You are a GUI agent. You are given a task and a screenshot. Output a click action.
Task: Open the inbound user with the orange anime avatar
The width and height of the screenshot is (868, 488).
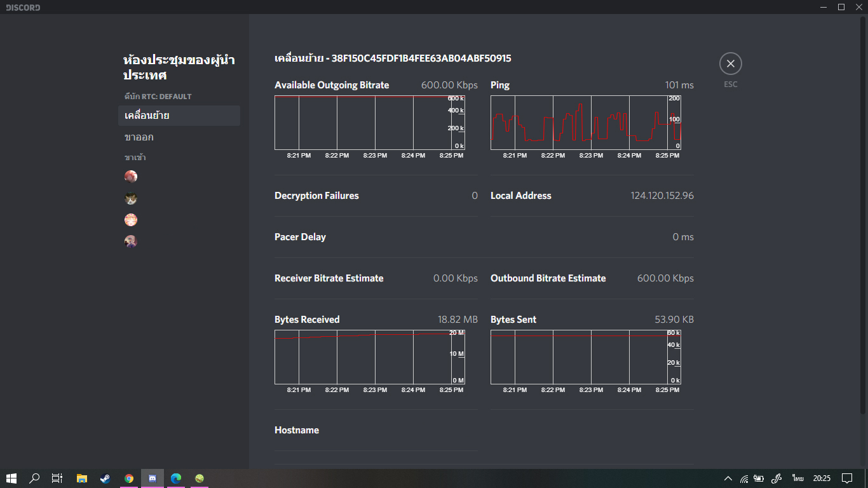click(x=131, y=220)
